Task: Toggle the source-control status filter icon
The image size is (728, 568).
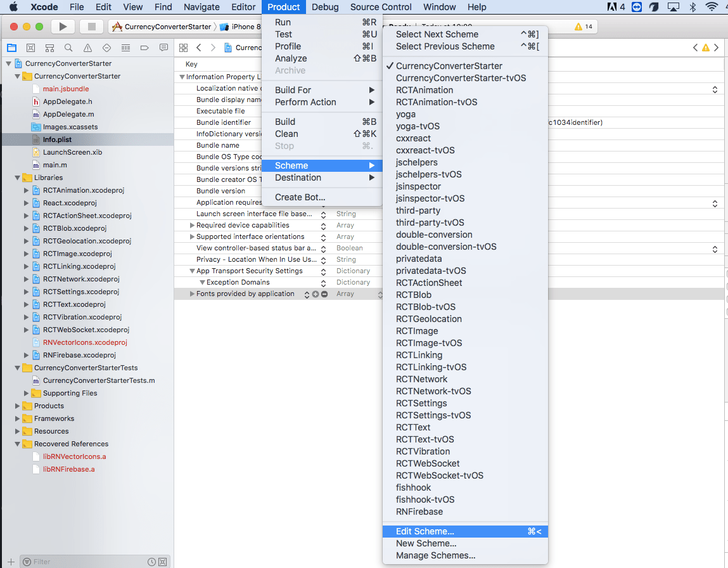Action: coord(162,562)
